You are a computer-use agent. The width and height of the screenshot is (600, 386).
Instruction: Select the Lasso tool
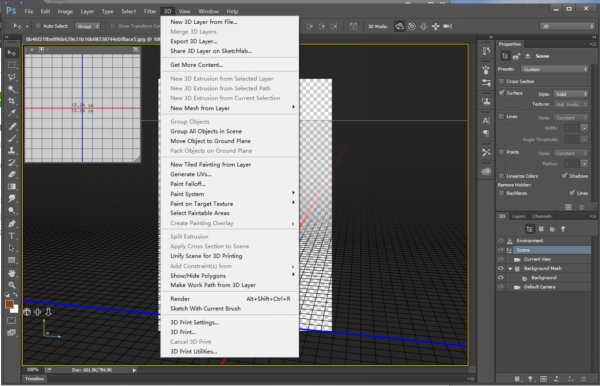[x=11, y=77]
